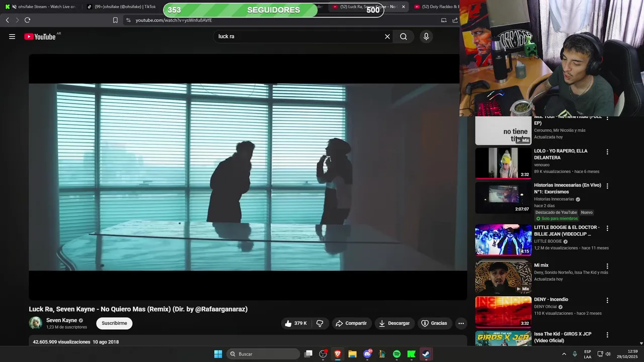Open Issa The Kid GIROS X JCP thumbnail
The width and height of the screenshot is (644, 362).
coord(503,338)
